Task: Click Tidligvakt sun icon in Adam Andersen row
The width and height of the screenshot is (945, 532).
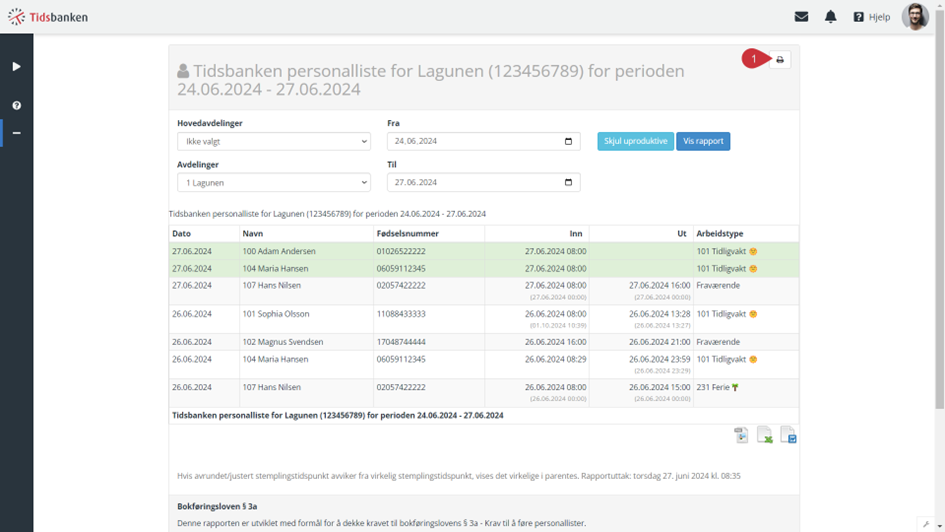Action: coord(753,251)
